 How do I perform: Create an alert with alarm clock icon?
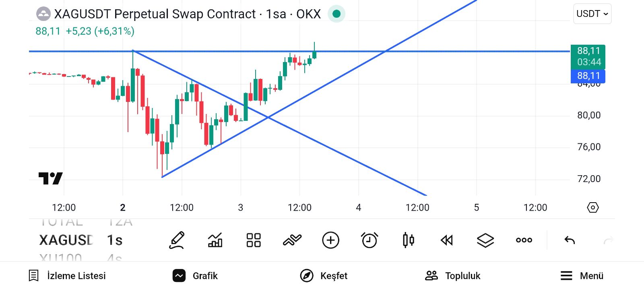click(369, 240)
